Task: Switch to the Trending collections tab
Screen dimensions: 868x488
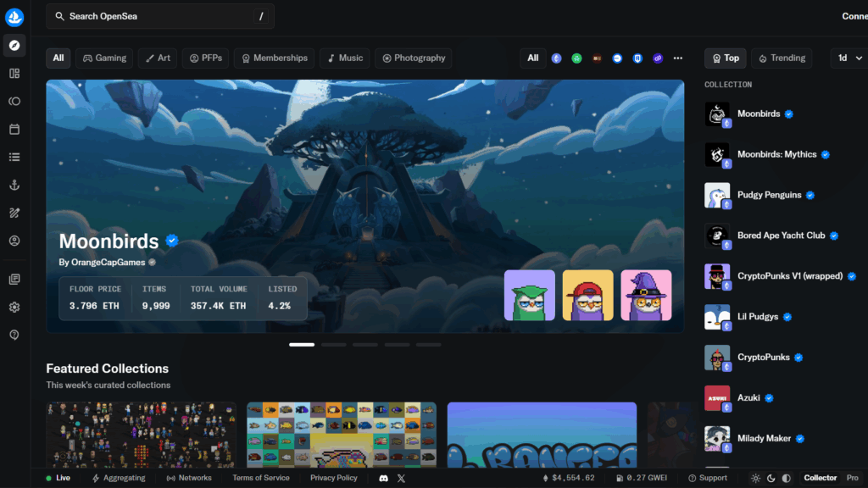Action: [x=781, y=58]
